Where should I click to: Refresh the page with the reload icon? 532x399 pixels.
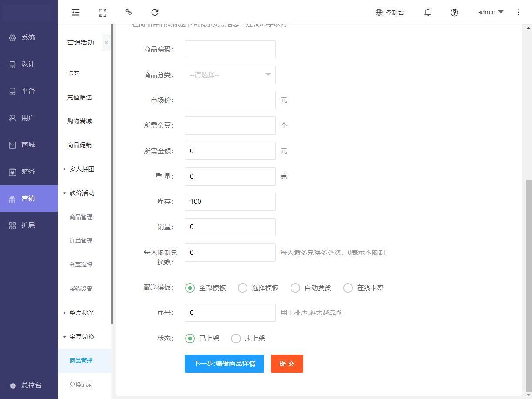[x=155, y=12]
